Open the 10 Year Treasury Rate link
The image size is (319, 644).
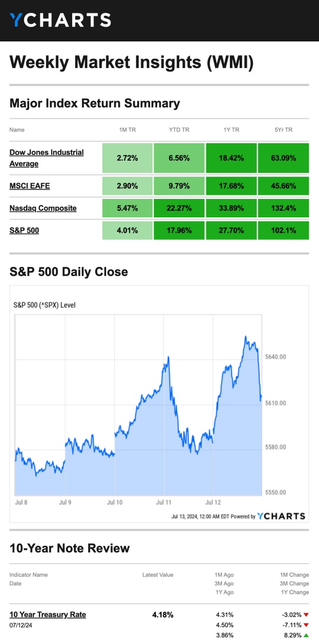(48, 614)
